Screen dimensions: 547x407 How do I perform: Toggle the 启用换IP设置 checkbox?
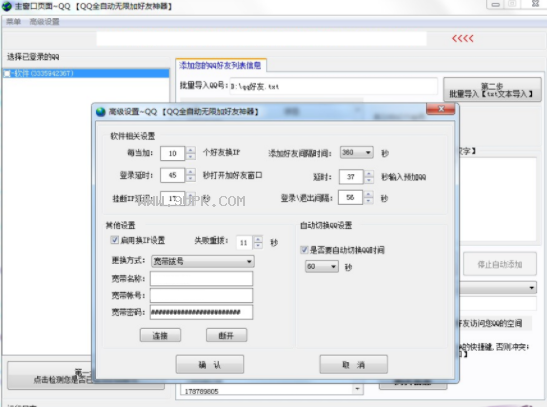point(114,240)
